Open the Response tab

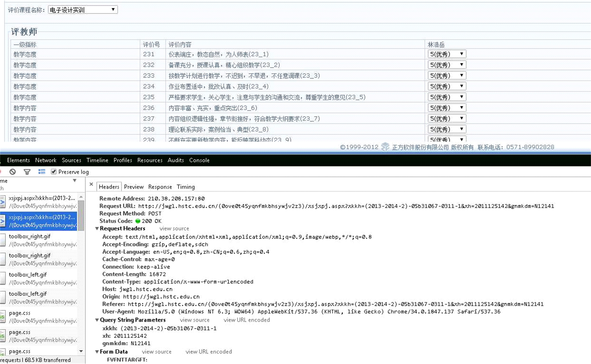tap(160, 187)
